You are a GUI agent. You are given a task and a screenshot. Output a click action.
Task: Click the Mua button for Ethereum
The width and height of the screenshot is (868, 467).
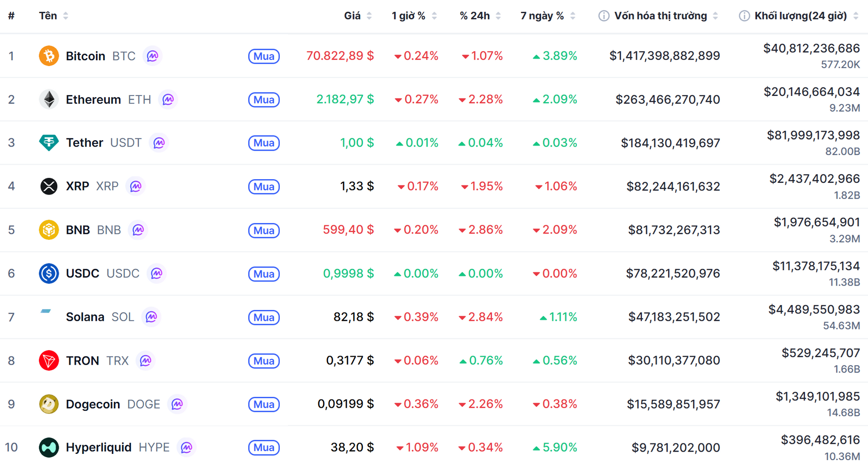point(264,100)
